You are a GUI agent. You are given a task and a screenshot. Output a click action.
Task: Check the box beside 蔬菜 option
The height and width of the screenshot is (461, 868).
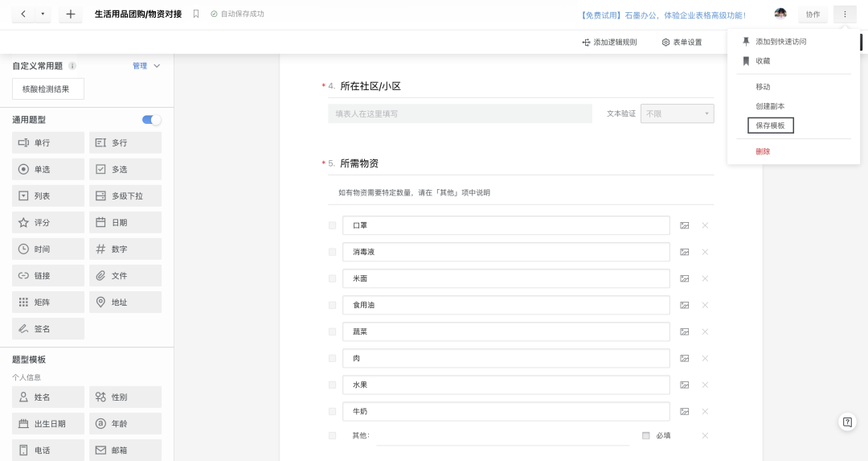332,332
